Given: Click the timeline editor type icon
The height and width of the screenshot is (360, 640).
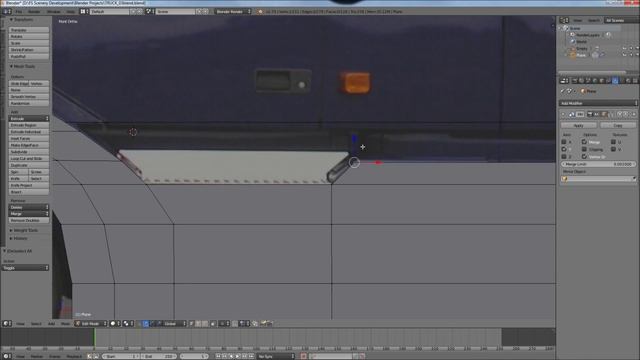Looking at the screenshot, I should (7, 356).
